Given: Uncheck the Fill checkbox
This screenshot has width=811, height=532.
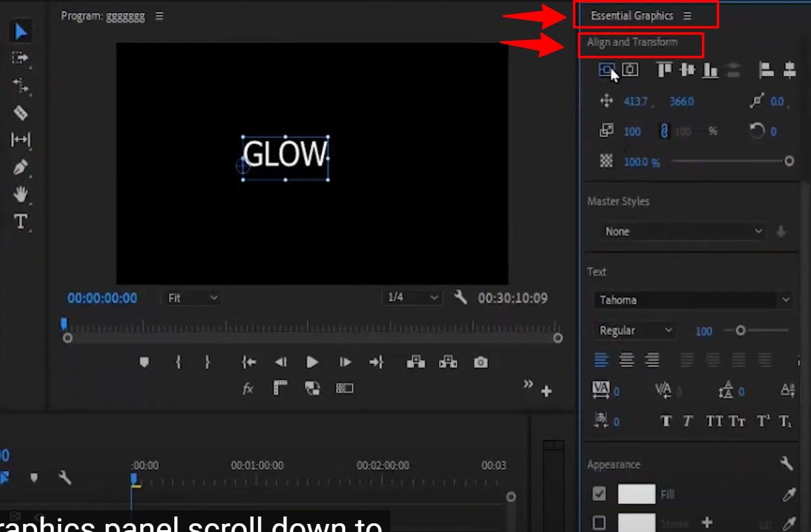Looking at the screenshot, I should [599, 494].
